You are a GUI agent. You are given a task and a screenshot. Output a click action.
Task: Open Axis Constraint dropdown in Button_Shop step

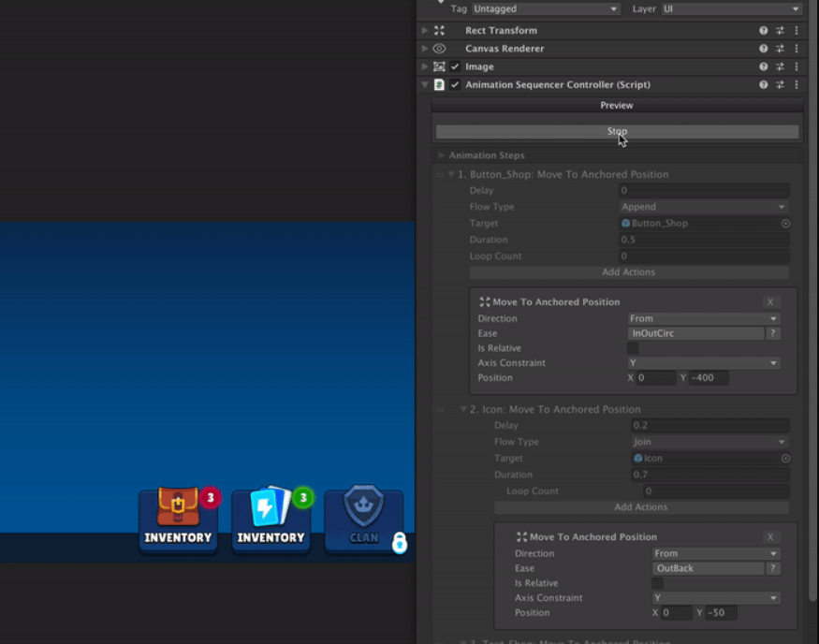click(x=704, y=363)
